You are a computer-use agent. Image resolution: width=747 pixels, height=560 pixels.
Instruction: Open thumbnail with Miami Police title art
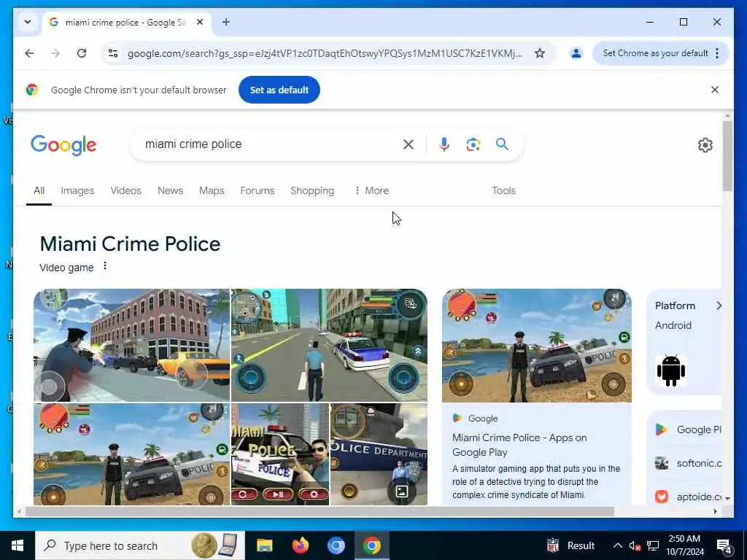[280, 454]
